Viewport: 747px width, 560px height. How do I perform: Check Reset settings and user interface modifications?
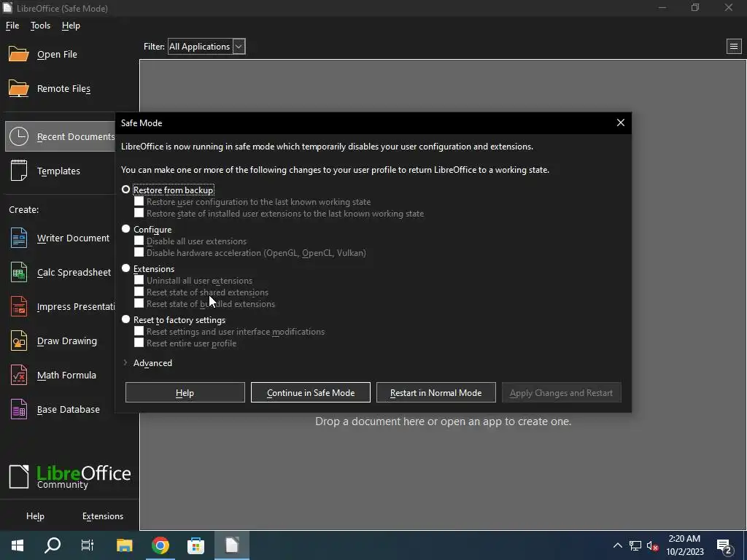coord(139,331)
